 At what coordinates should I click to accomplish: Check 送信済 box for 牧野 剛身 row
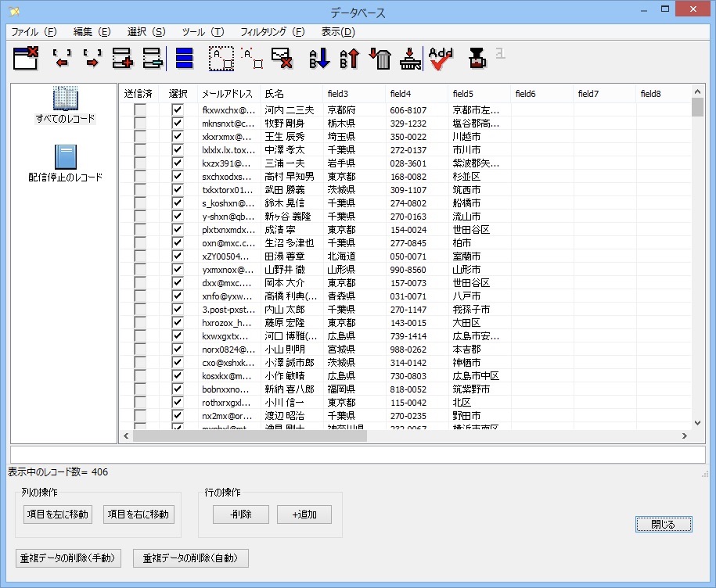[140, 124]
